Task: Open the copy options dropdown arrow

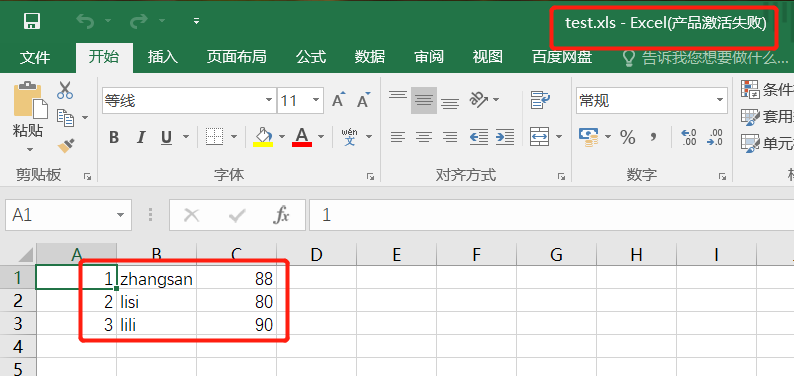Action: click(x=85, y=118)
